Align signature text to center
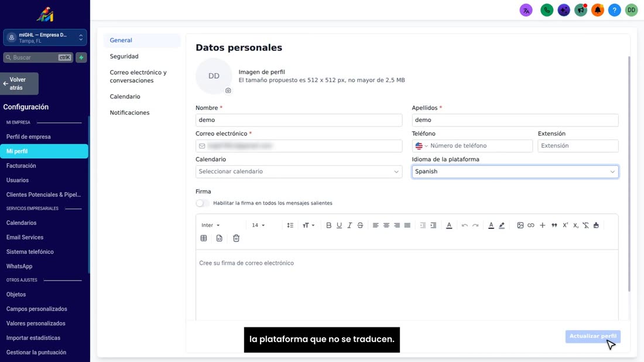Image resolution: width=644 pixels, height=362 pixels. click(x=386, y=225)
